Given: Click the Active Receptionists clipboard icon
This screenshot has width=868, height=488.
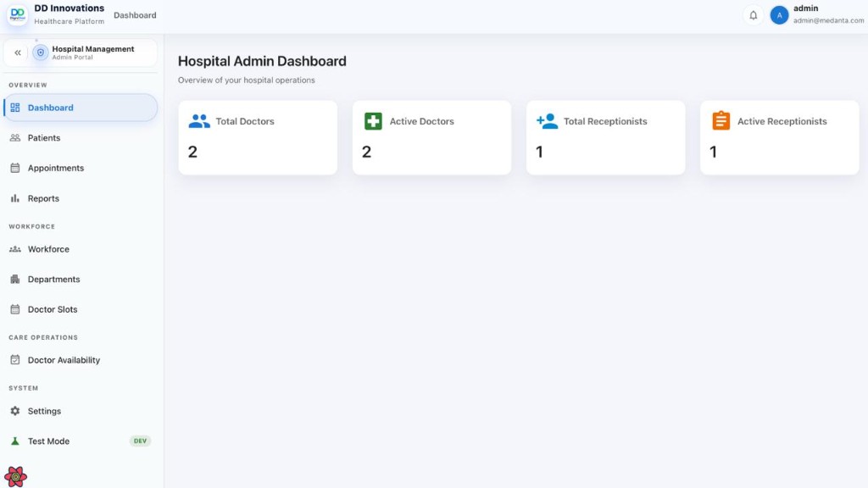Looking at the screenshot, I should click(721, 120).
